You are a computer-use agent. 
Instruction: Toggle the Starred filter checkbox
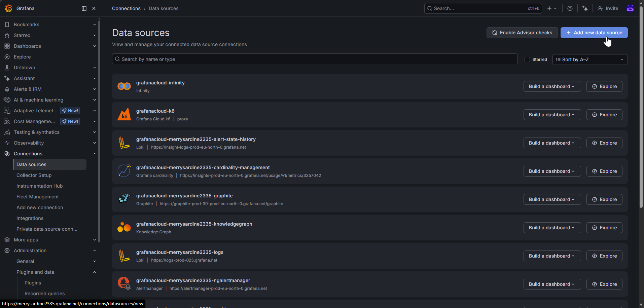527,60
